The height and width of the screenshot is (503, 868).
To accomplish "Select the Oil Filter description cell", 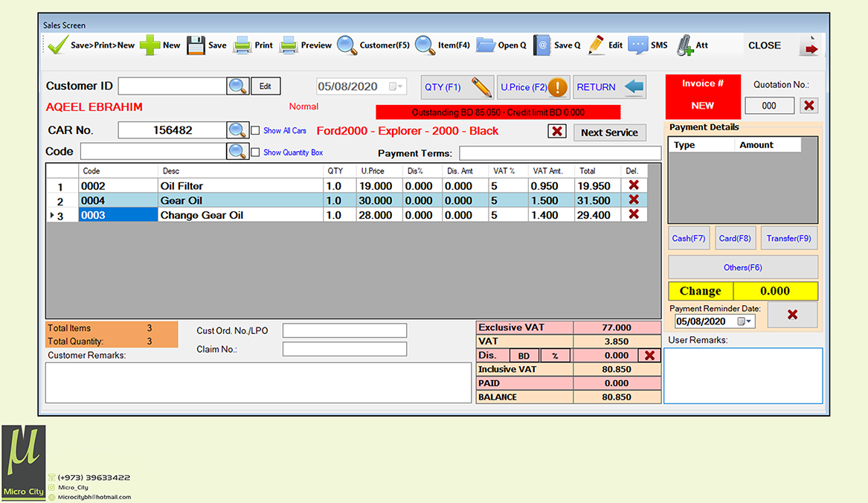I will (241, 186).
